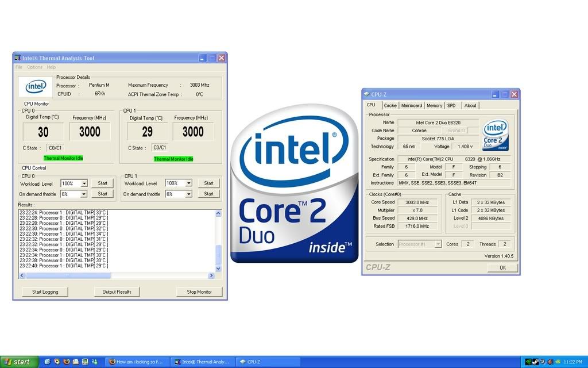Switch to the Memory tab in CPU-Z
Screen dimensions: 588x368
coord(434,106)
